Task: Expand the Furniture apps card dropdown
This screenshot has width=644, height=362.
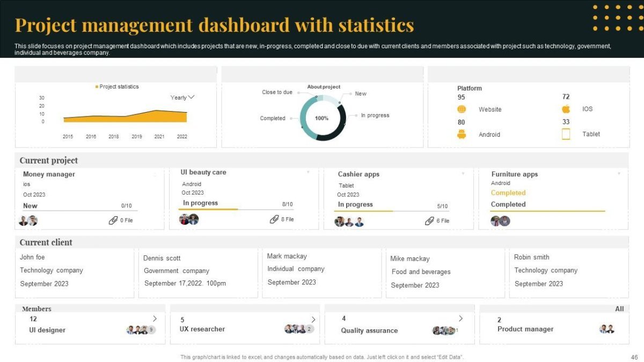Action: [x=619, y=173]
